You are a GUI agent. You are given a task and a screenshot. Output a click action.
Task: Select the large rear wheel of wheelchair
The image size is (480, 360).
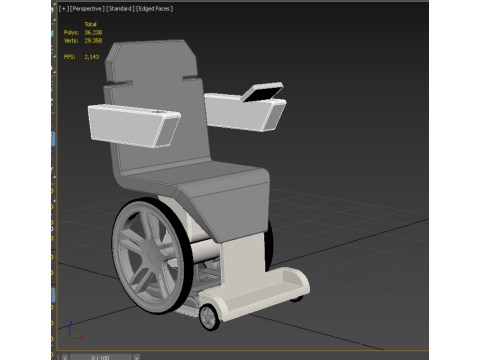coord(152,256)
